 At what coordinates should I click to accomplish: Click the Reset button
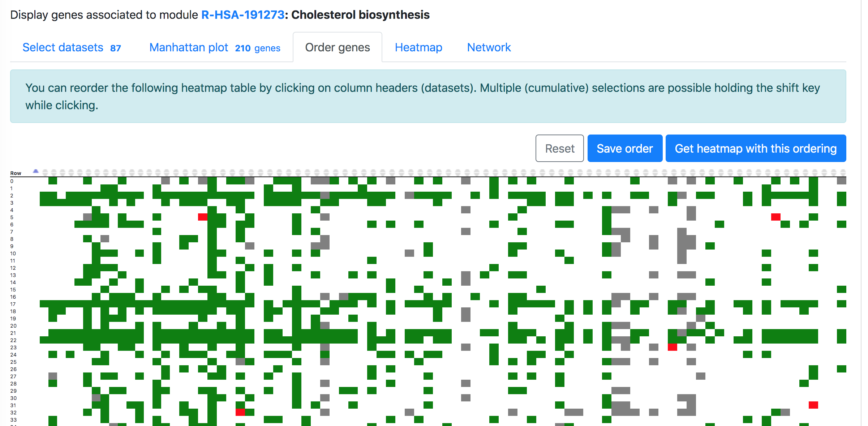560,148
